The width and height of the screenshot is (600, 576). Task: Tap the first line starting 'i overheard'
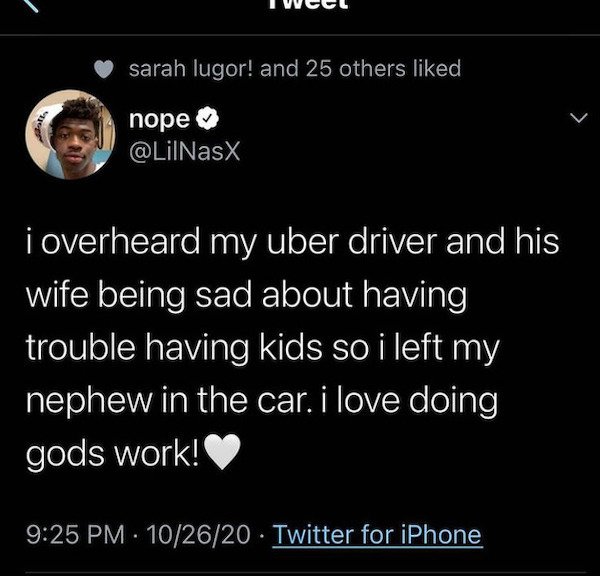293,243
